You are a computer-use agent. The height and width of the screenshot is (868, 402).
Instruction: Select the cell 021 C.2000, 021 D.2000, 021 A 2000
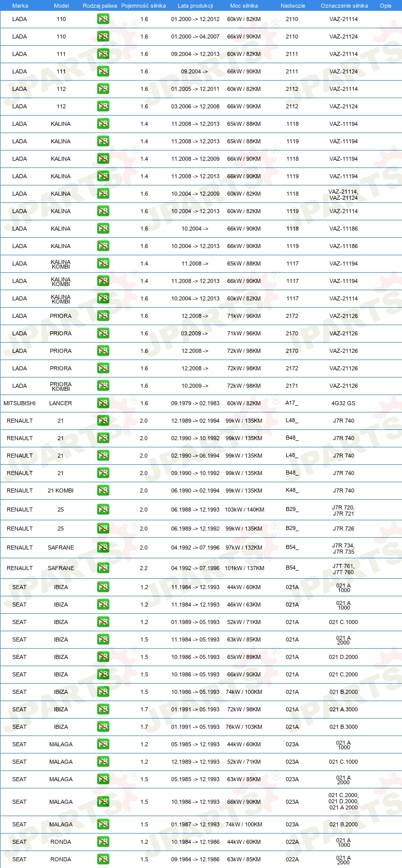[x=343, y=801]
